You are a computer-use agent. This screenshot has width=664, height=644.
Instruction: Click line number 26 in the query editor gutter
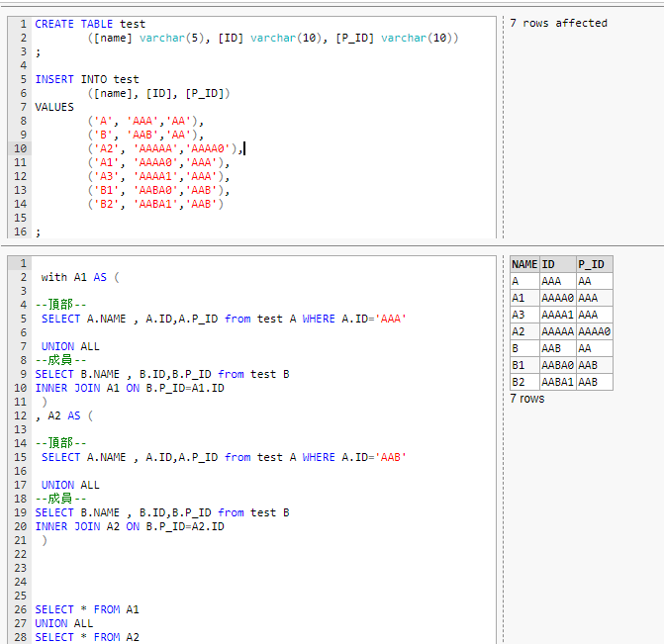click(x=20, y=609)
